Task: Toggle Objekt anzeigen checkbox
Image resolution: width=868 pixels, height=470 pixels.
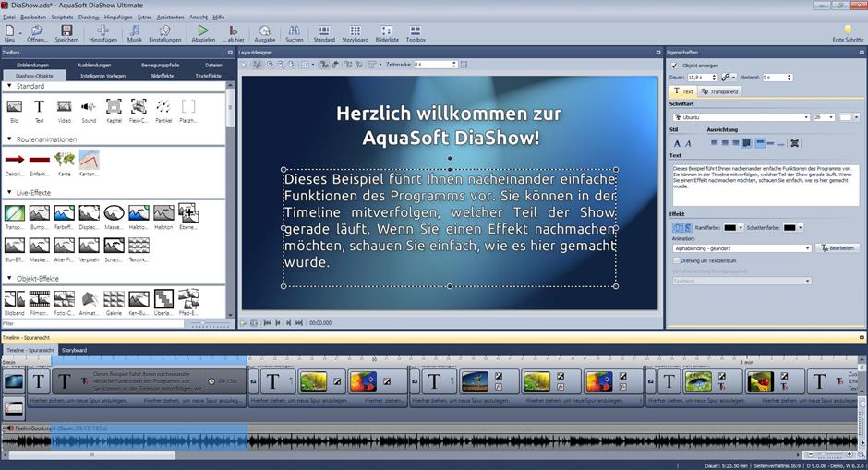Action: click(674, 66)
